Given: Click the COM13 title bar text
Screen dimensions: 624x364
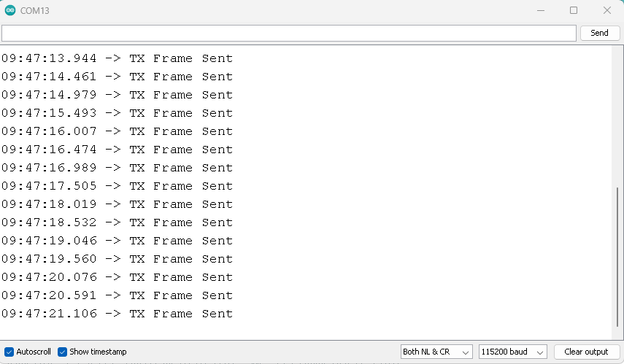Looking at the screenshot, I should (x=35, y=11).
